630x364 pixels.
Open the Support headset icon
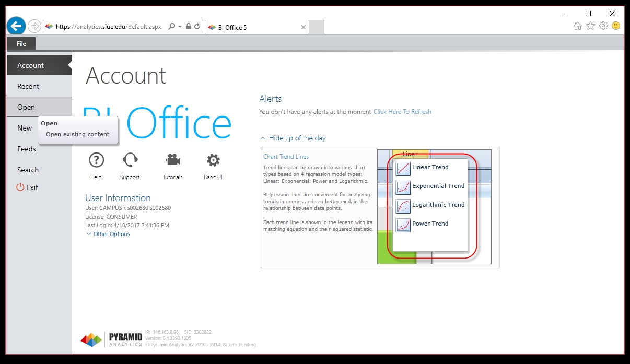(x=130, y=160)
